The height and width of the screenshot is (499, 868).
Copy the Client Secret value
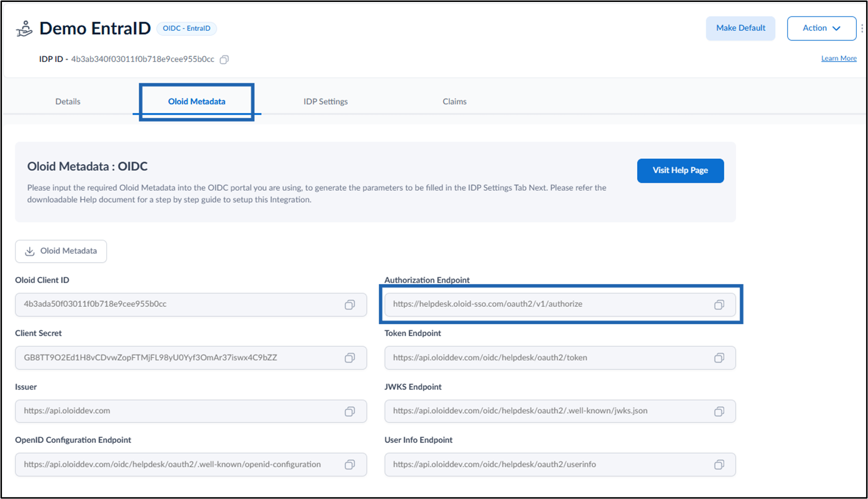tap(350, 358)
